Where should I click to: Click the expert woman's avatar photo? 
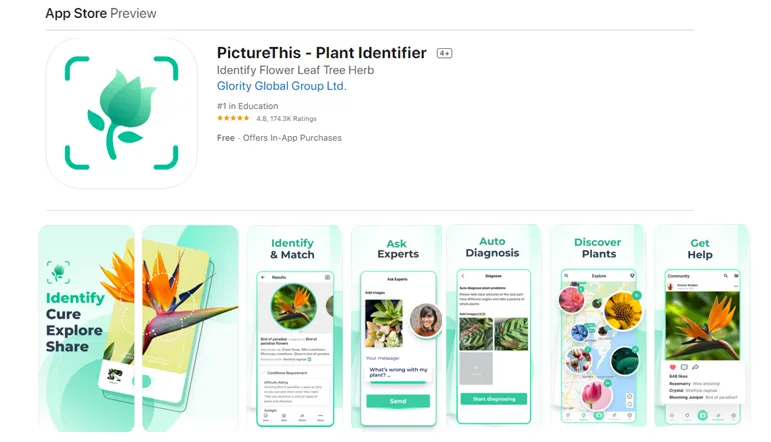[426, 320]
